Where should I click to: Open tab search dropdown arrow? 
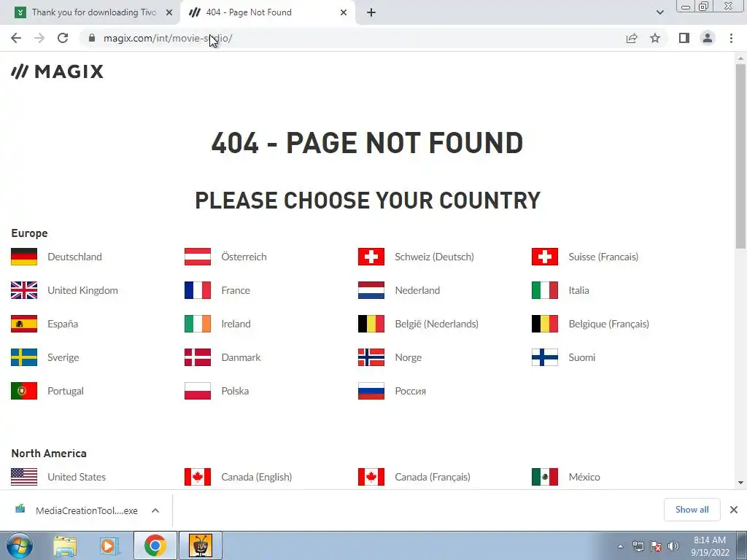click(659, 12)
